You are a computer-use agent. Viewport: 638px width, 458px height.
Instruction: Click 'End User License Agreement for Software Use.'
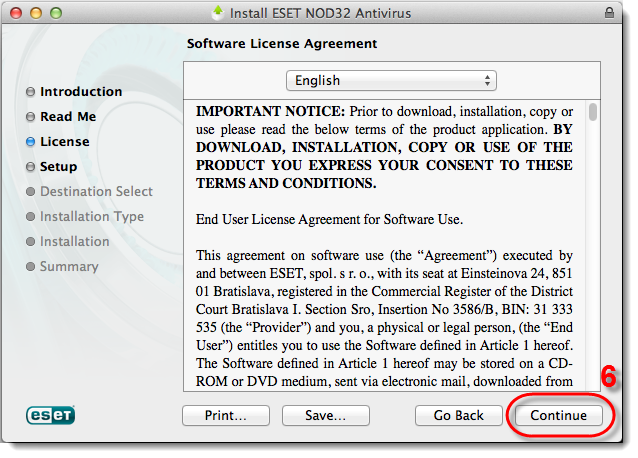pyautogui.click(x=330, y=220)
